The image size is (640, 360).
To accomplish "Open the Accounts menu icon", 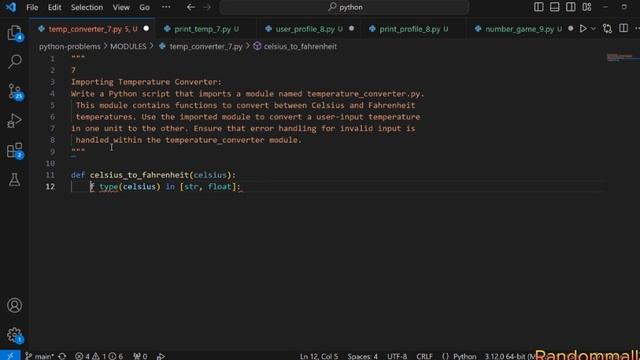I will point(14,305).
